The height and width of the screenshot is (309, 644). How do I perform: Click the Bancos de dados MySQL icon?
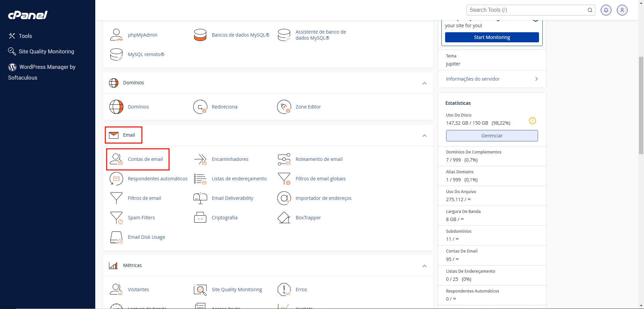point(200,35)
